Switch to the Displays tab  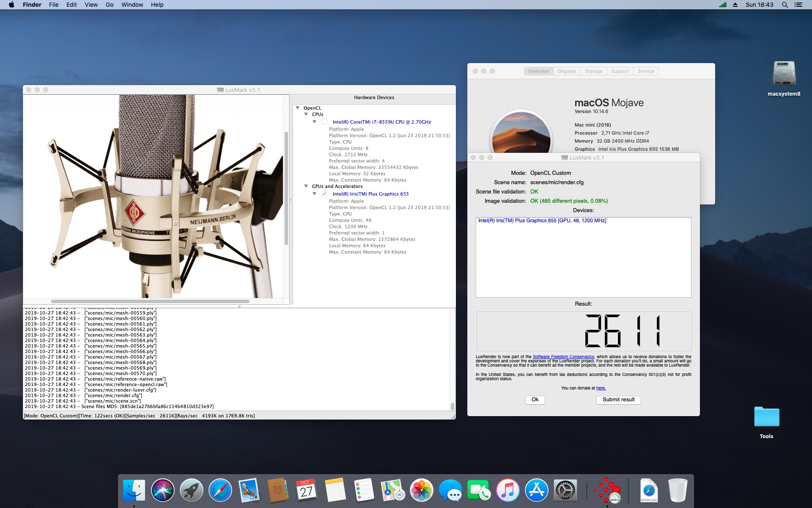(x=567, y=71)
